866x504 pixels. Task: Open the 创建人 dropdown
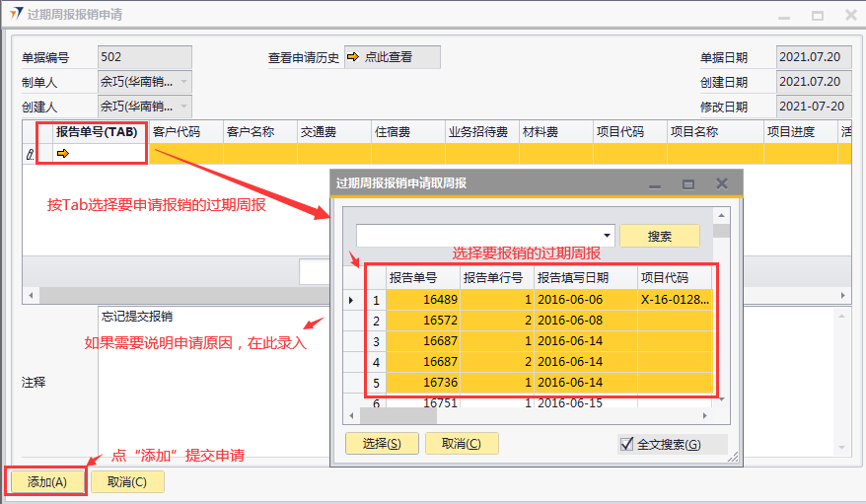pyautogui.click(x=184, y=107)
